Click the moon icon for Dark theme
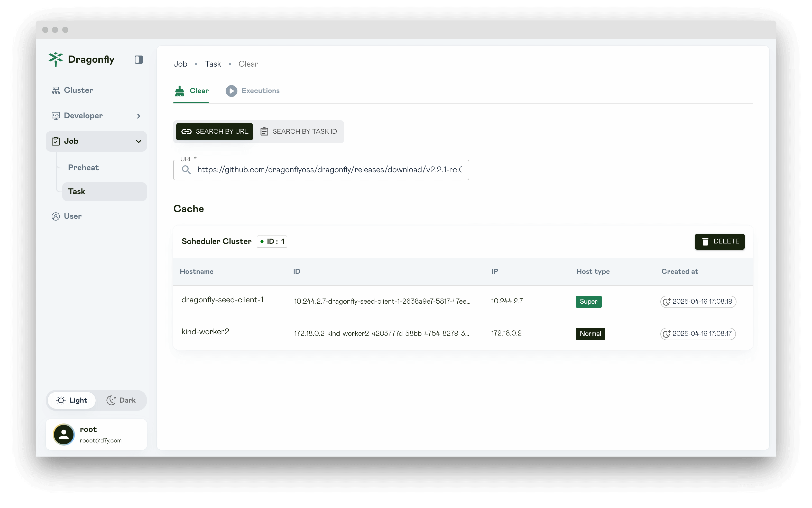 coord(111,401)
